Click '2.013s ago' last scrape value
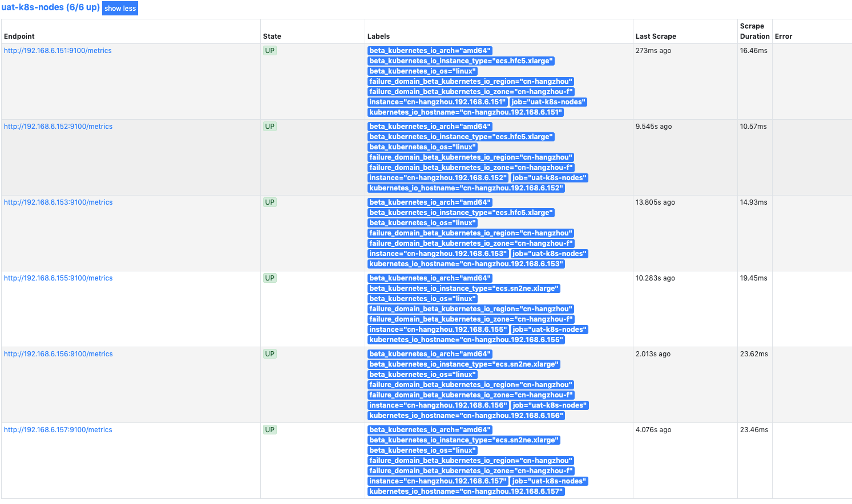852x504 pixels. click(653, 354)
